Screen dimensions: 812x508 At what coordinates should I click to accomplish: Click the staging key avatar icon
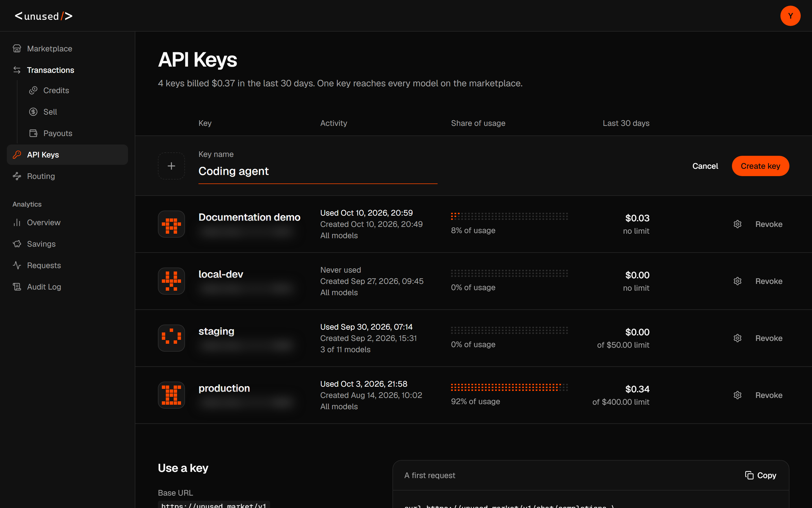(171, 338)
